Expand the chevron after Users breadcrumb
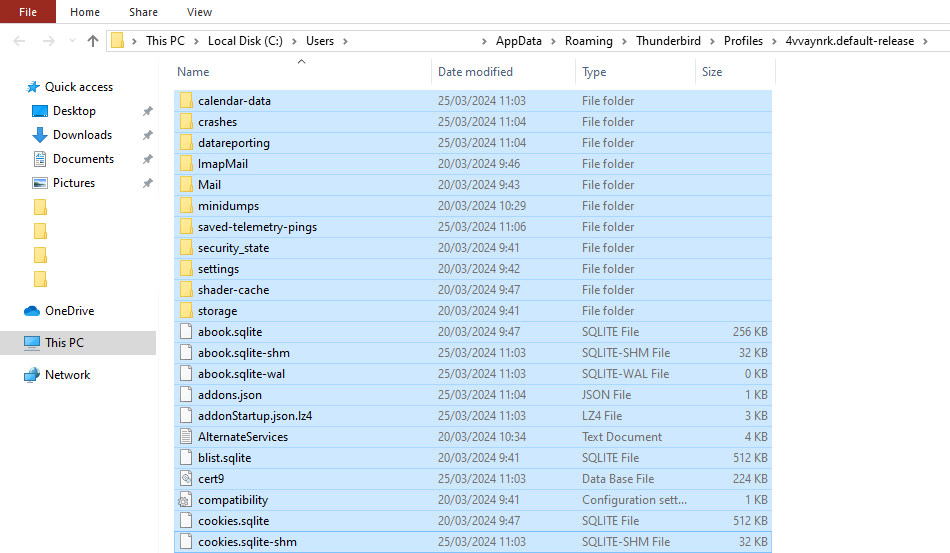 pyautogui.click(x=345, y=41)
